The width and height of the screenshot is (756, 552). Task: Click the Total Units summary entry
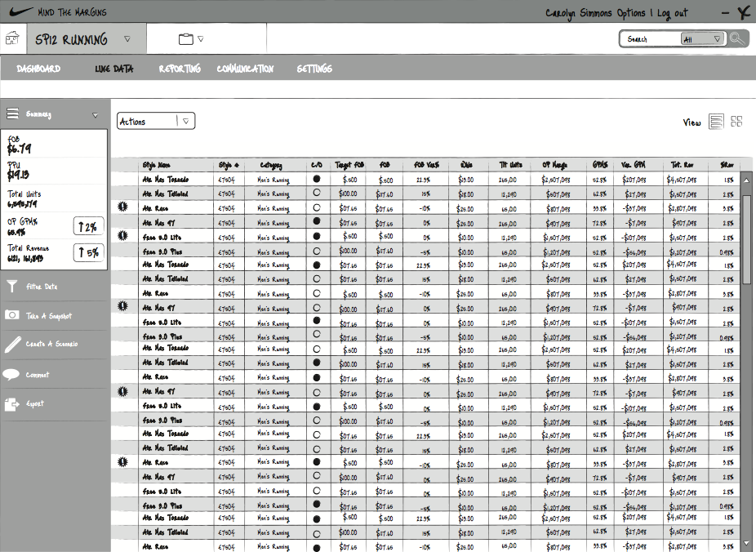24,198
